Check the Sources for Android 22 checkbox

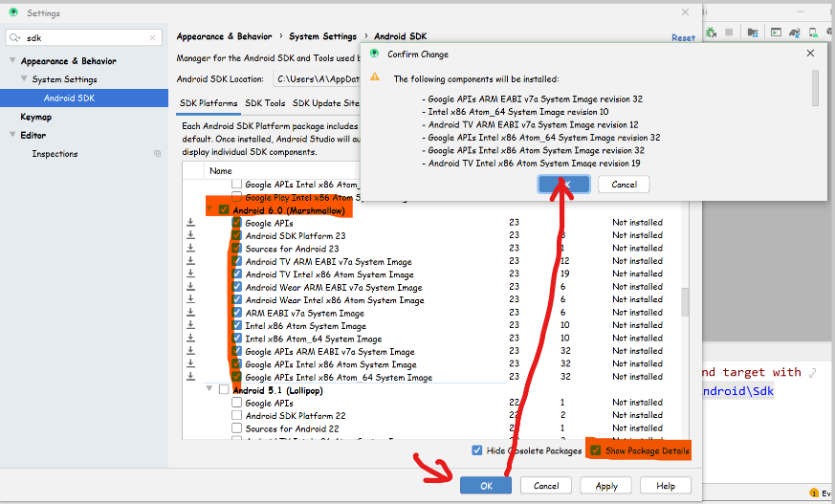[x=236, y=427]
